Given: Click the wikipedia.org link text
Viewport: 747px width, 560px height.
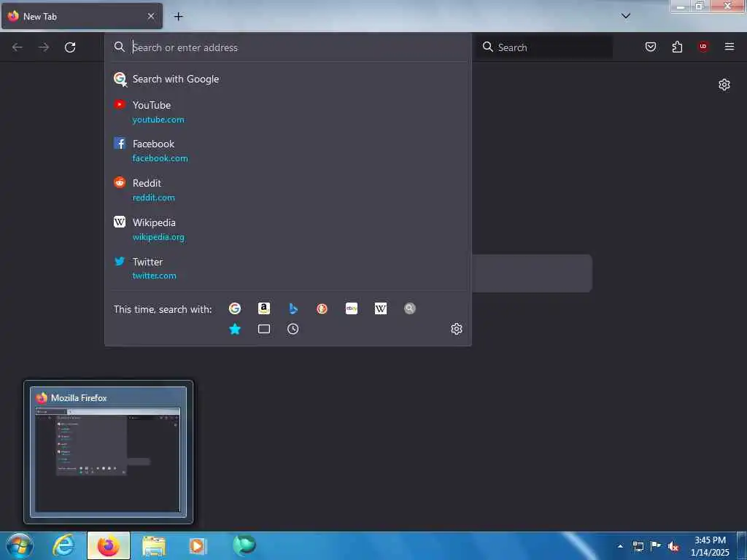Looking at the screenshot, I should 158,237.
